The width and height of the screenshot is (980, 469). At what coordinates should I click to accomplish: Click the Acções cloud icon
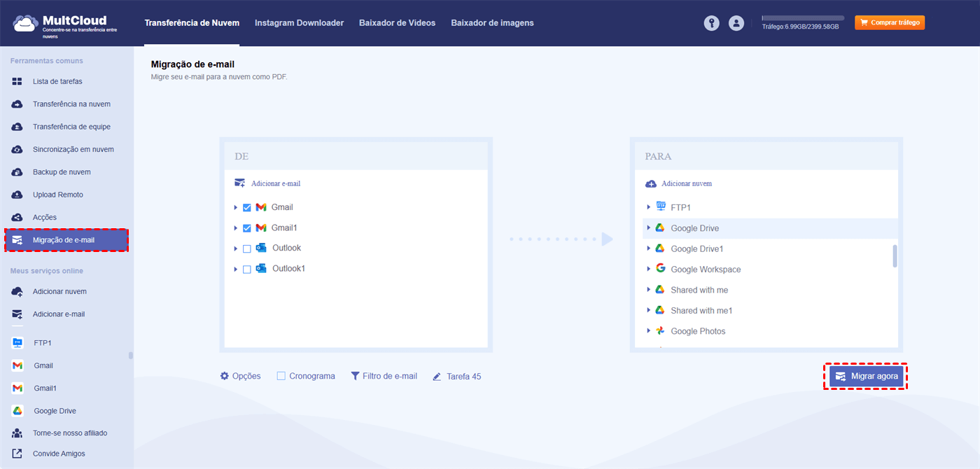coord(17,218)
